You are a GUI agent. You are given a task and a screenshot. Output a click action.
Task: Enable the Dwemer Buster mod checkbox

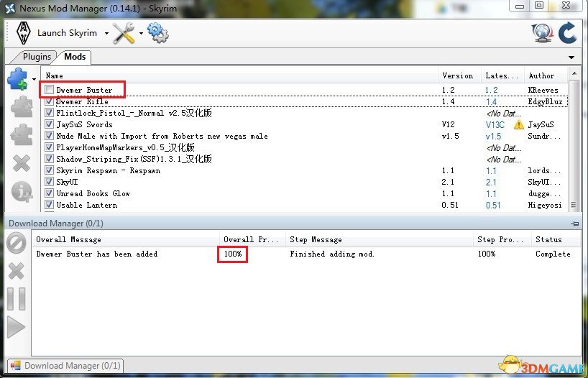coord(49,90)
